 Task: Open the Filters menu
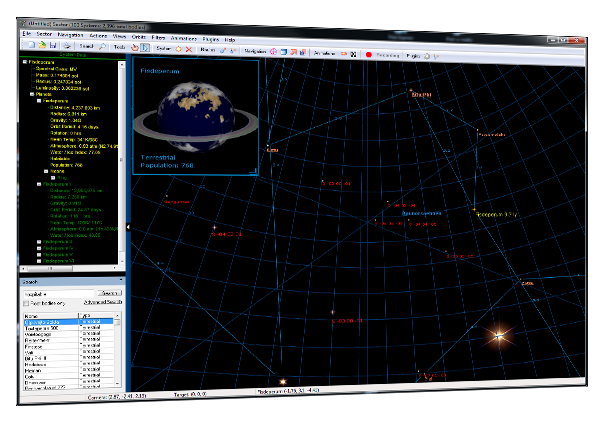158,37
